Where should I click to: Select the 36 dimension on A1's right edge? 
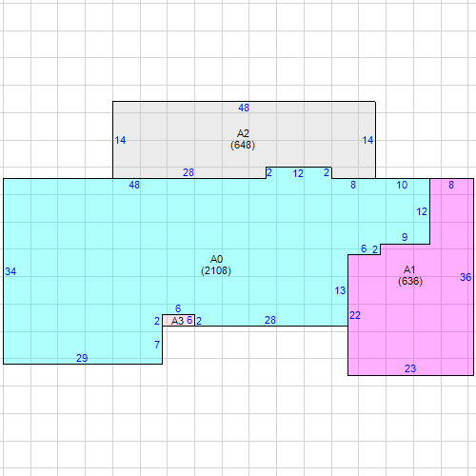tap(466, 277)
